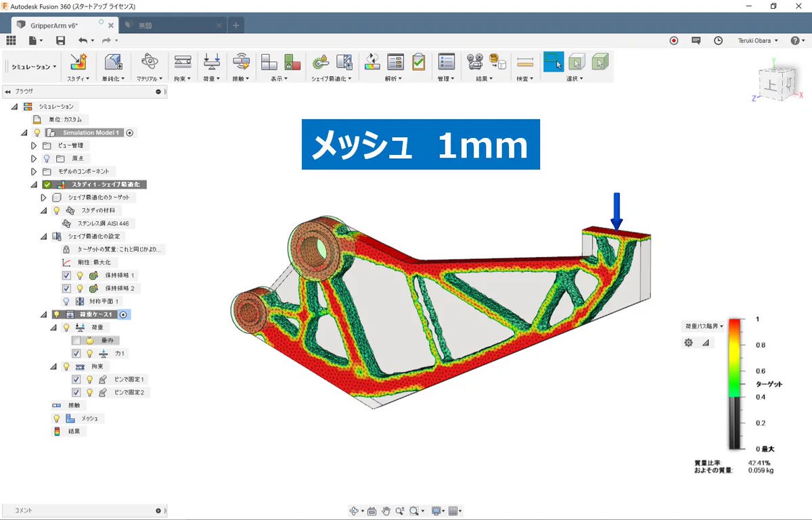Toggle lightbulb visibility of Simulation Model 1
The image size is (812, 520).
37,133
